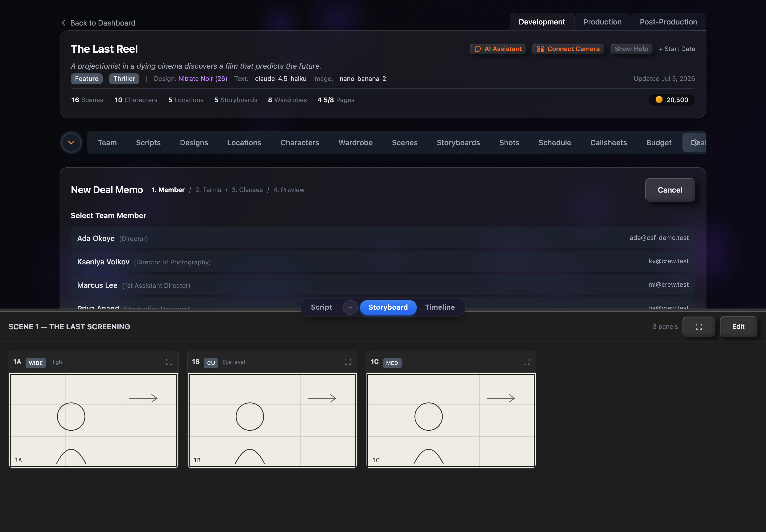
Task: Go to the Shots tab
Action: click(509, 143)
